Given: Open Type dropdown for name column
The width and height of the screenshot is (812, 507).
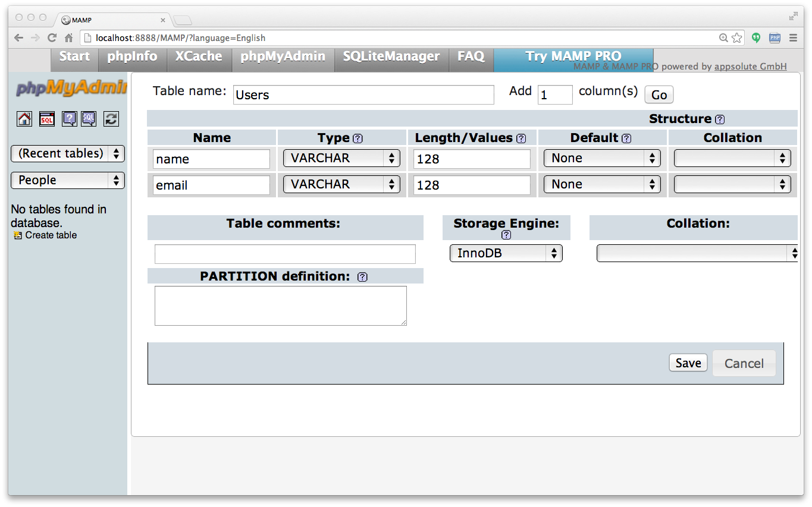Looking at the screenshot, I should pyautogui.click(x=341, y=158).
